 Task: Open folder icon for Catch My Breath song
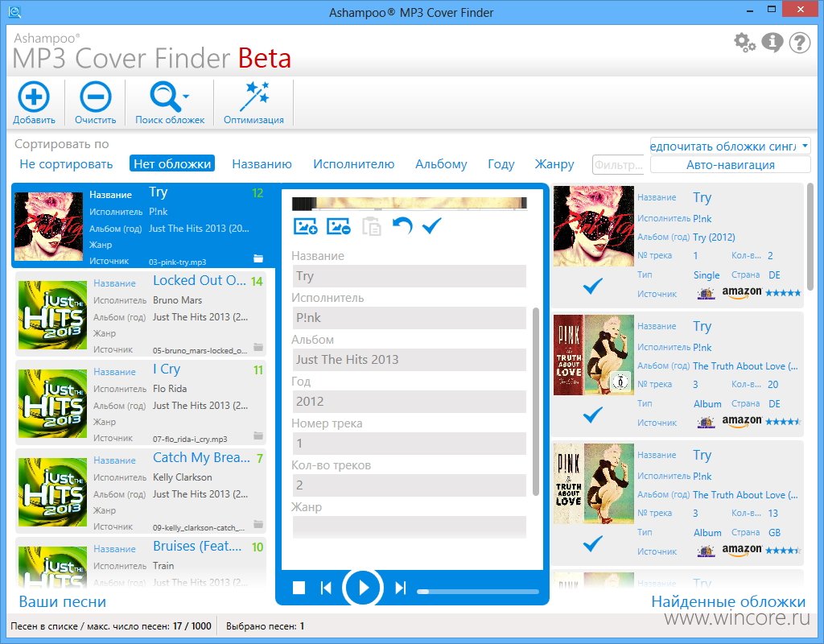258,524
